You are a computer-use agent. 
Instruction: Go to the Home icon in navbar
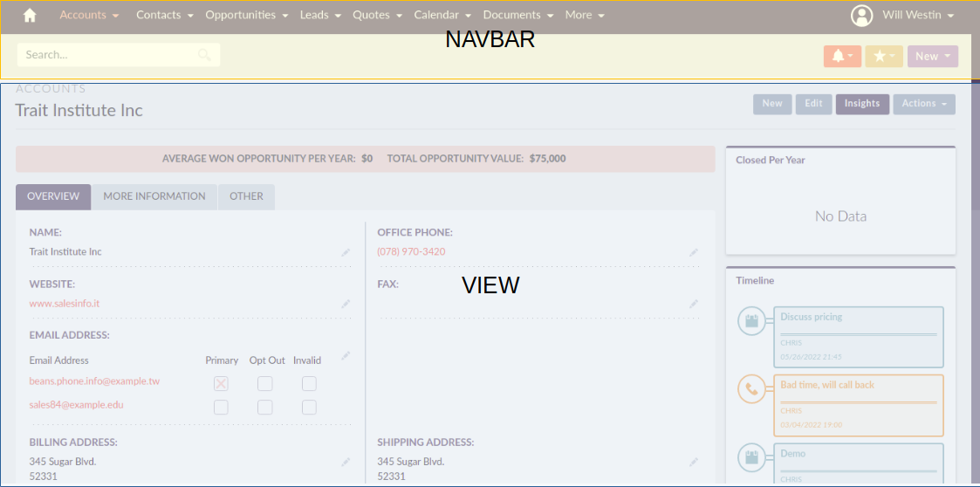pos(30,15)
